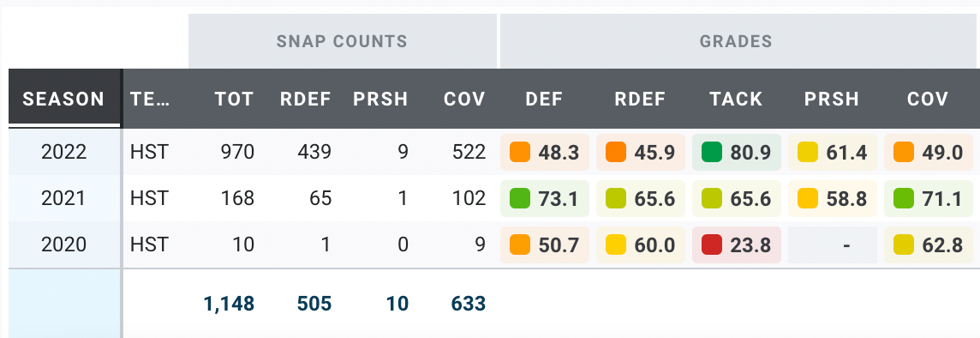Select the red 23.8 TACK grade swatch
This screenshot has height=338, width=980.
point(712,244)
